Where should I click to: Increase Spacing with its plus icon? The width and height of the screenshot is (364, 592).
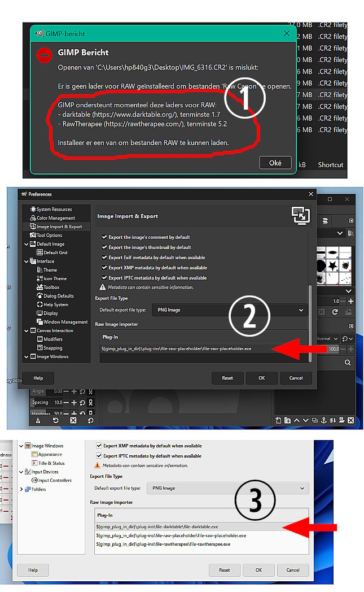click(74, 402)
